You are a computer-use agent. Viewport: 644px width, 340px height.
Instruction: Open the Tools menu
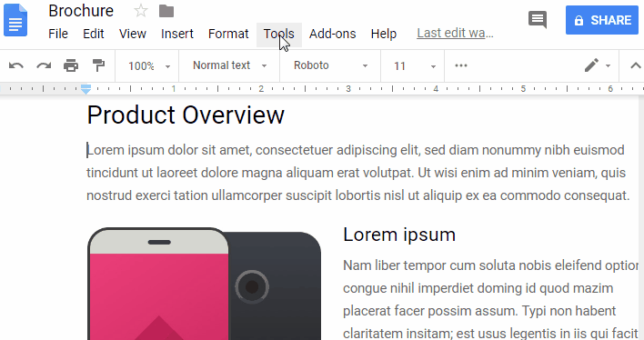(x=279, y=34)
